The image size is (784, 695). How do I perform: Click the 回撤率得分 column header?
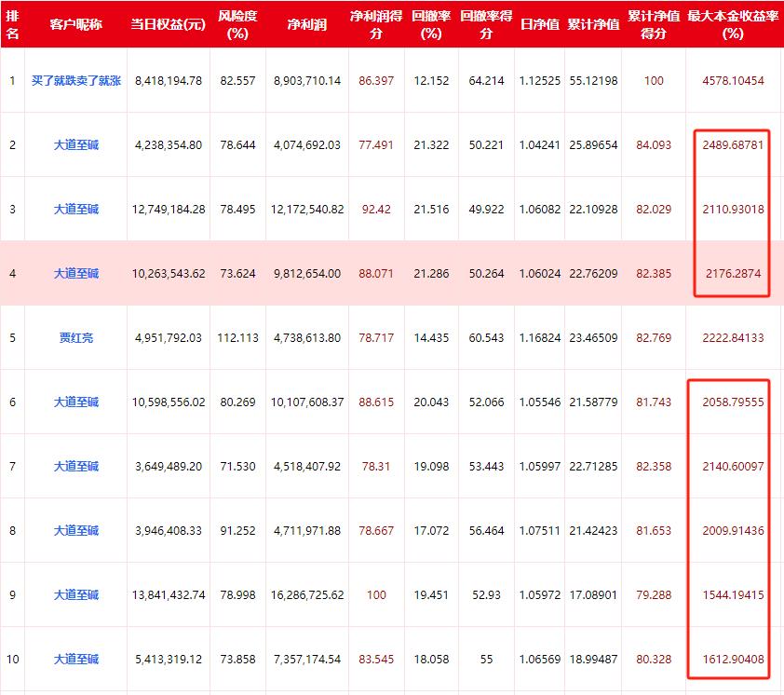click(486, 24)
